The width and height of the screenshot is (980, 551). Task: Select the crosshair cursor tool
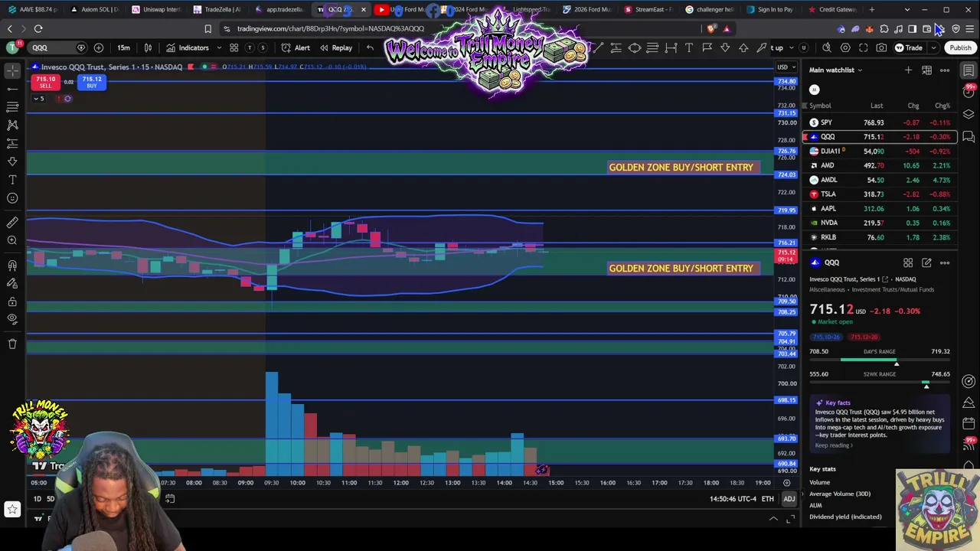pos(12,70)
